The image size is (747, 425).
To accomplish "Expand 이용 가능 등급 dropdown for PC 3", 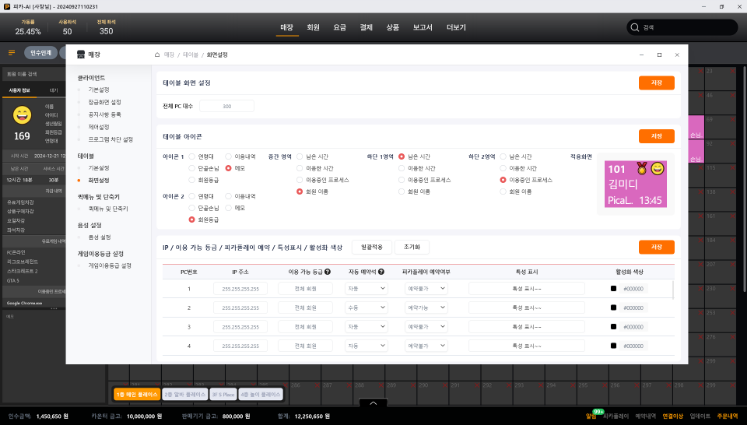I will point(305,327).
